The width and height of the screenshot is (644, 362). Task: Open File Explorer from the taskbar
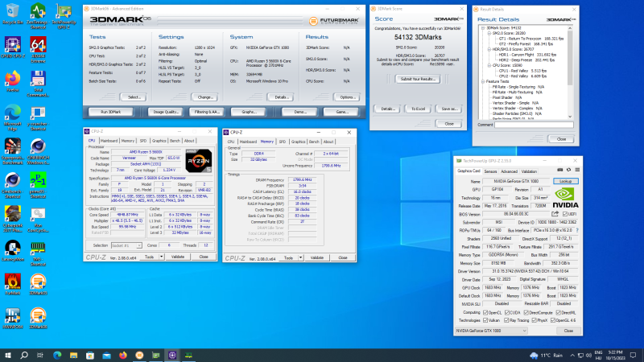(x=73, y=355)
